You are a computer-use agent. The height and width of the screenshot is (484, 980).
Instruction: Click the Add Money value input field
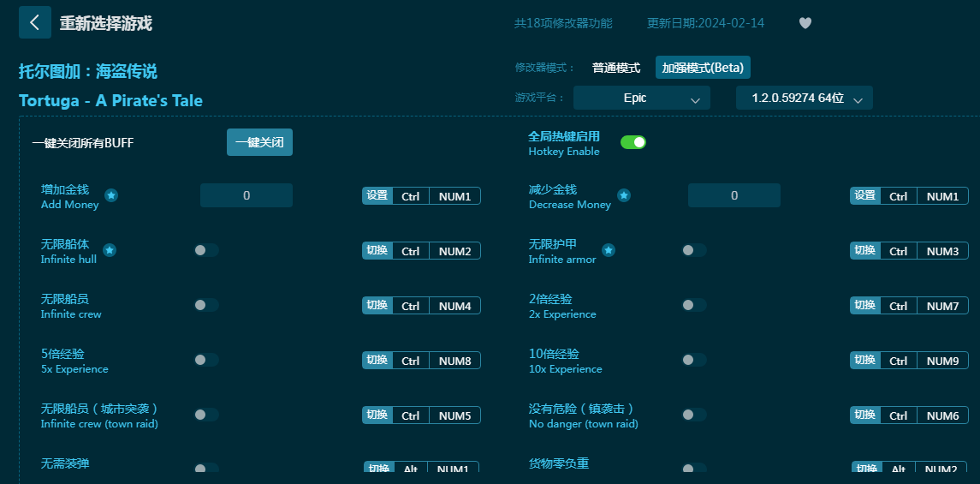point(246,195)
